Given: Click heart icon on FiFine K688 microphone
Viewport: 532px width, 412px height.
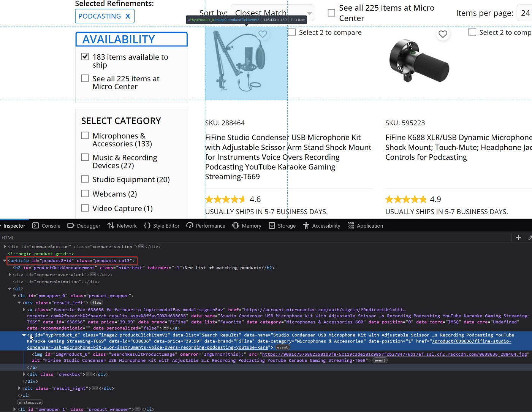Looking at the screenshot, I should 443,34.
